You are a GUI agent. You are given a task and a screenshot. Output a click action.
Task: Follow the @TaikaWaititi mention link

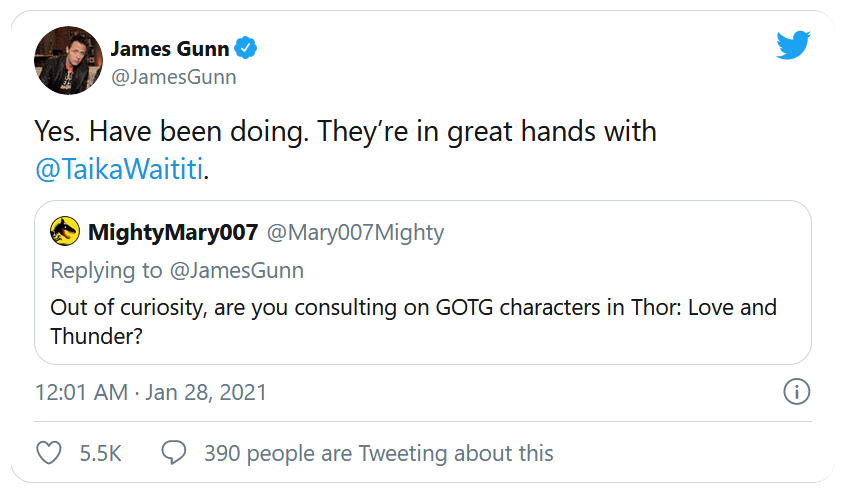pos(120,169)
